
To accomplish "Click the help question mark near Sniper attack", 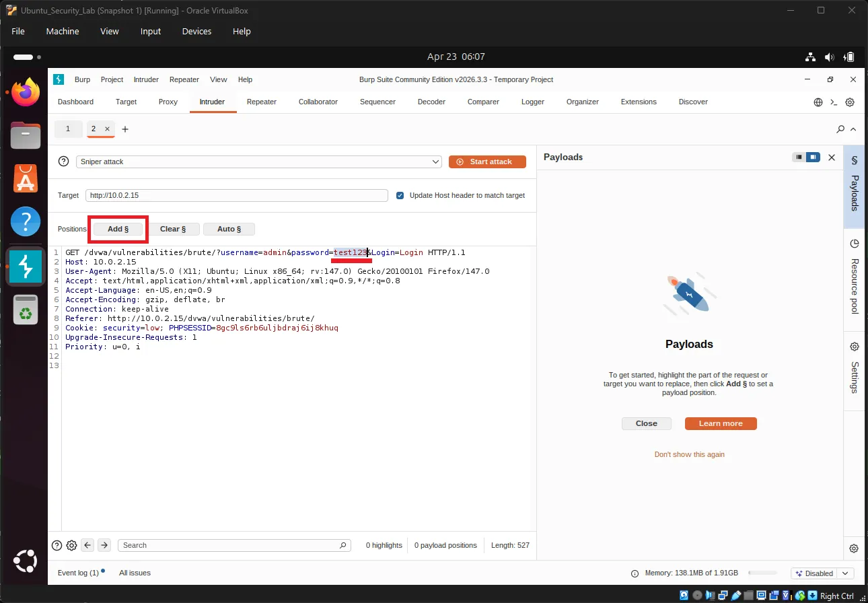I will 63,161.
